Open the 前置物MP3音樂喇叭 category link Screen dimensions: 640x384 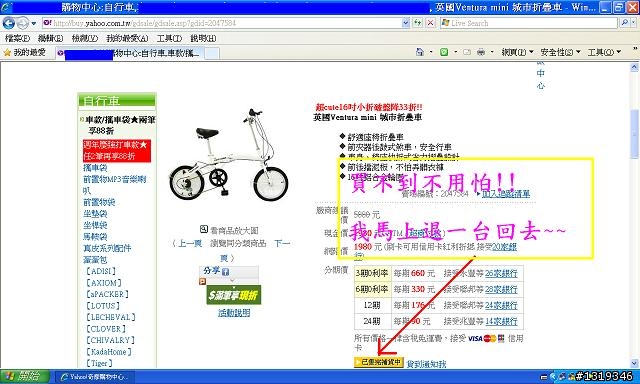tap(114, 185)
